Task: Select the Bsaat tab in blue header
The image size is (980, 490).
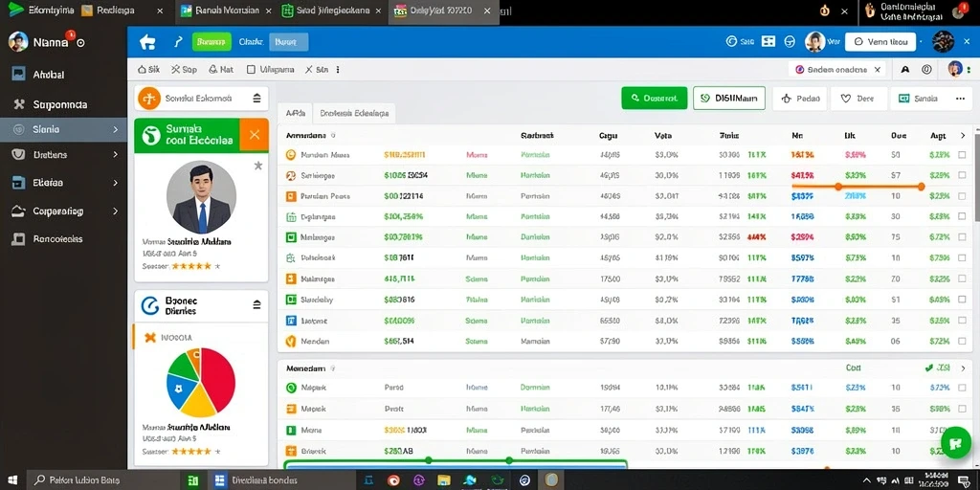Action: [x=288, y=42]
